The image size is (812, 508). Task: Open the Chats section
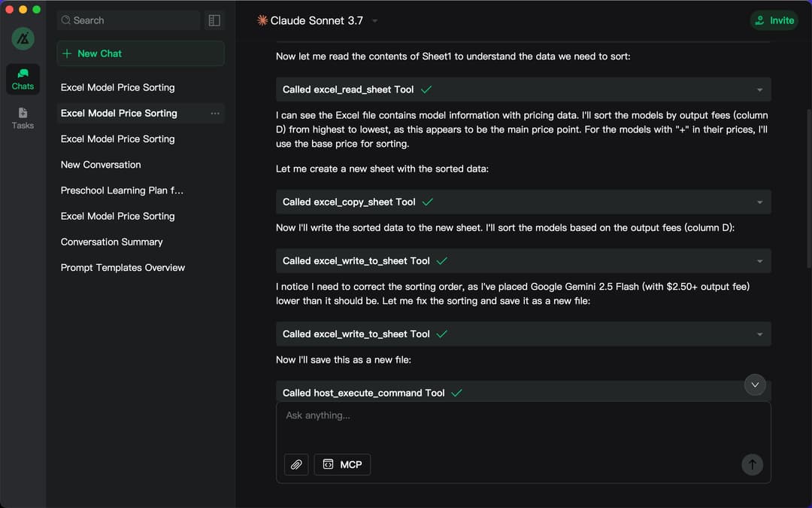point(23,78)
